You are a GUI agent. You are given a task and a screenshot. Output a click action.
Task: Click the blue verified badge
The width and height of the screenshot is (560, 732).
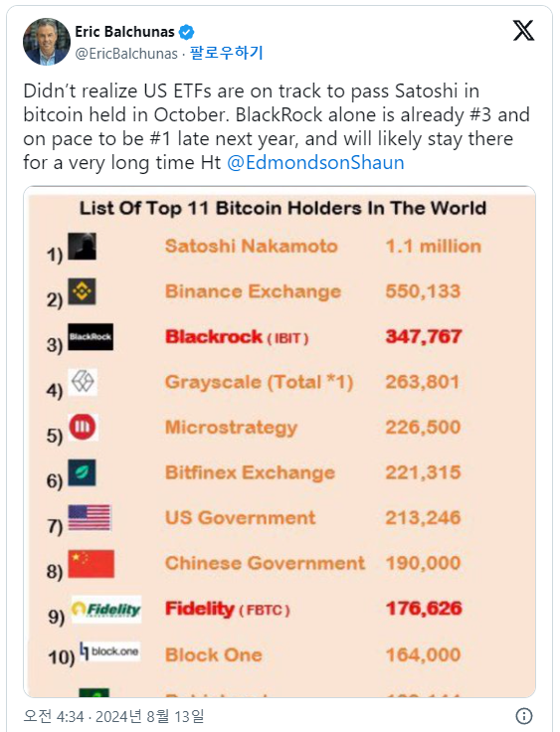tap(187, 32)
